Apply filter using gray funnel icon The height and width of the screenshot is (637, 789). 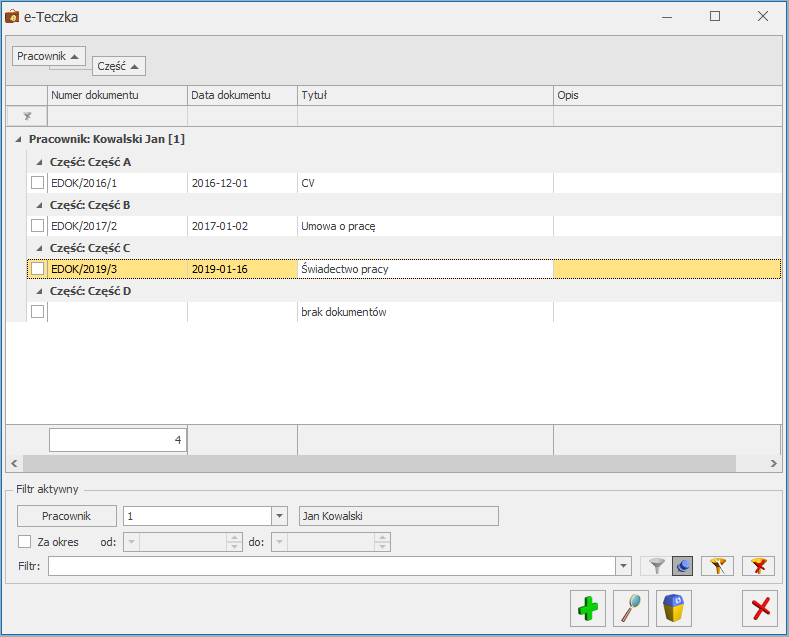point(656,566)
